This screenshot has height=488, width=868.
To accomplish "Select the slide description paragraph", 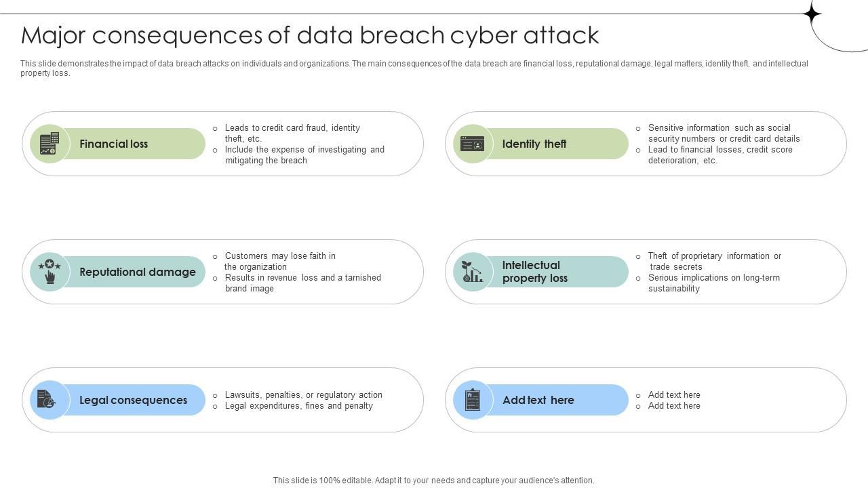I will click(x=414, y=68).
